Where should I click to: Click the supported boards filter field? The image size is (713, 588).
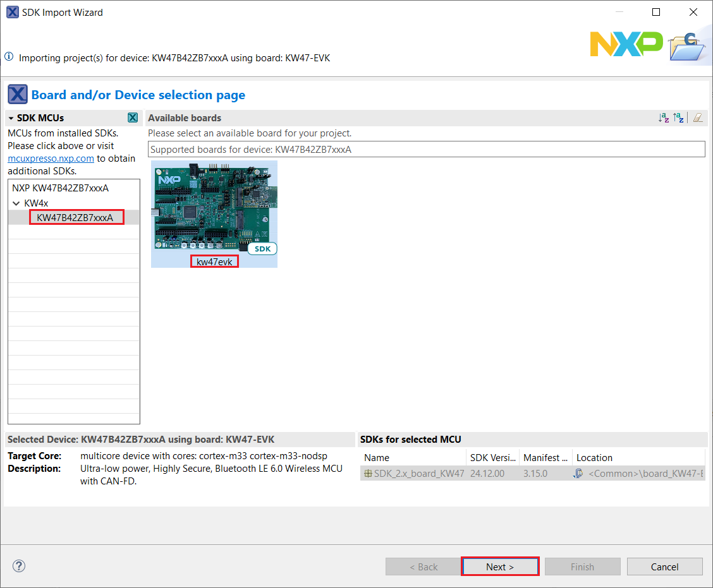tap(426, 150)
